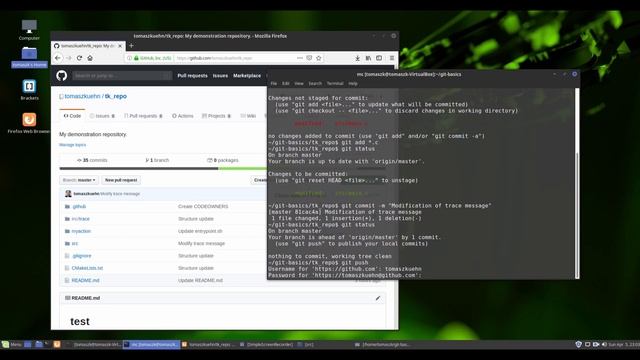Click New pull request button
Image resolution: width=640 pixels, height=360 pixels.
click(x=121, y=180)
